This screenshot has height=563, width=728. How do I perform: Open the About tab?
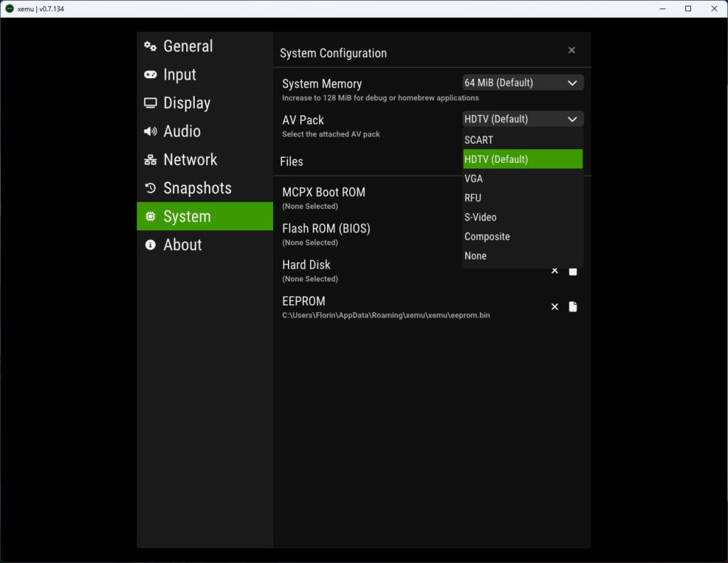click(x=205, y=245)
